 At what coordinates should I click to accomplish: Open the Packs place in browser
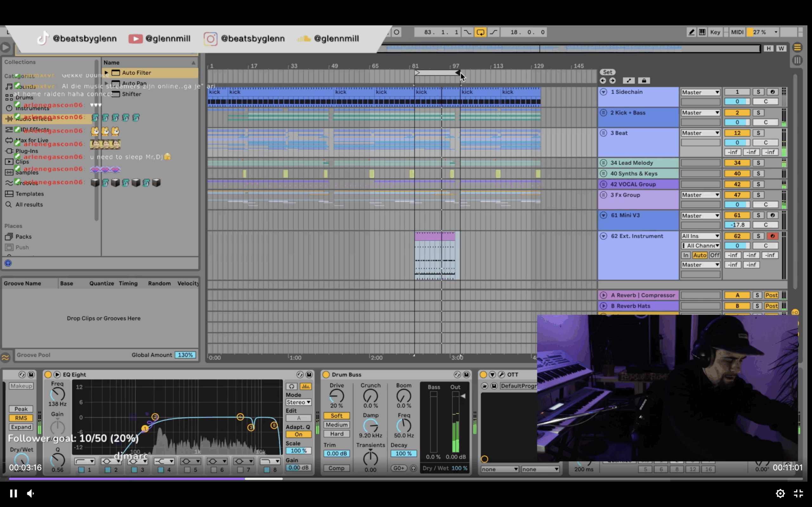click(23, 237)
